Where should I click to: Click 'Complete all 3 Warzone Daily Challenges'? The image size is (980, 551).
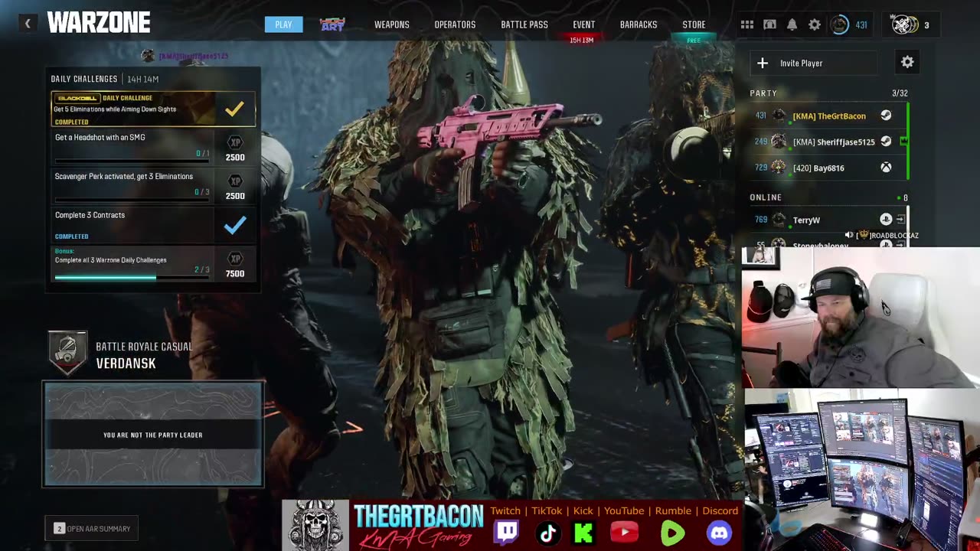click(x=153, y=263)
